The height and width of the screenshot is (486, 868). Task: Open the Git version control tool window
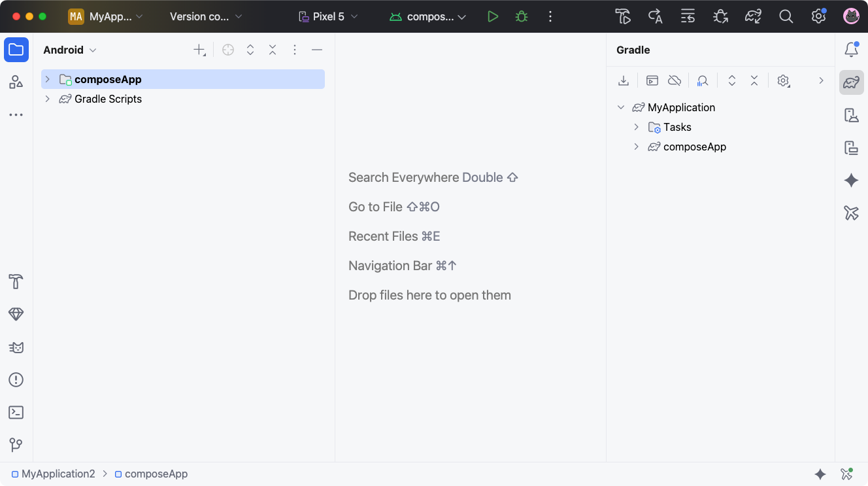click(x=16, y=445)
